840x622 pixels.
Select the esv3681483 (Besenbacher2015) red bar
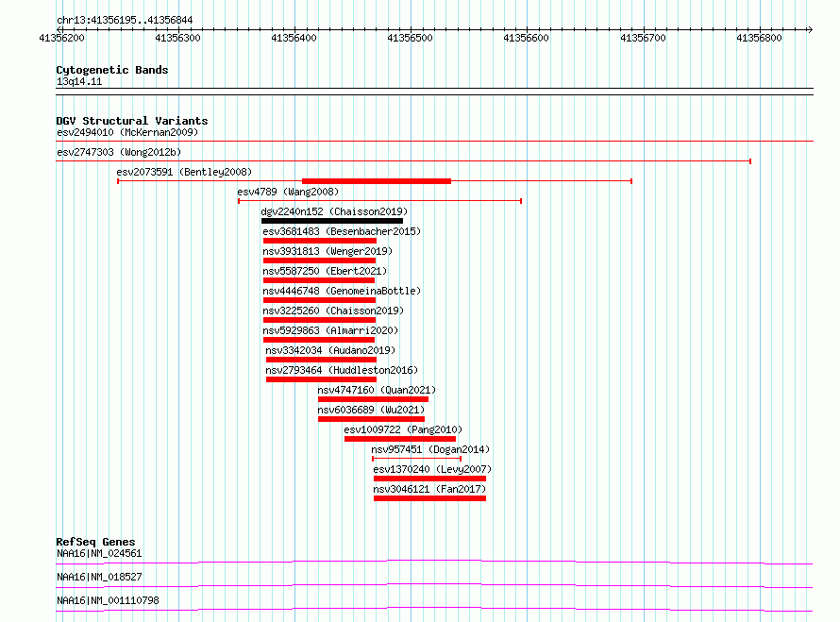point(320,241)
